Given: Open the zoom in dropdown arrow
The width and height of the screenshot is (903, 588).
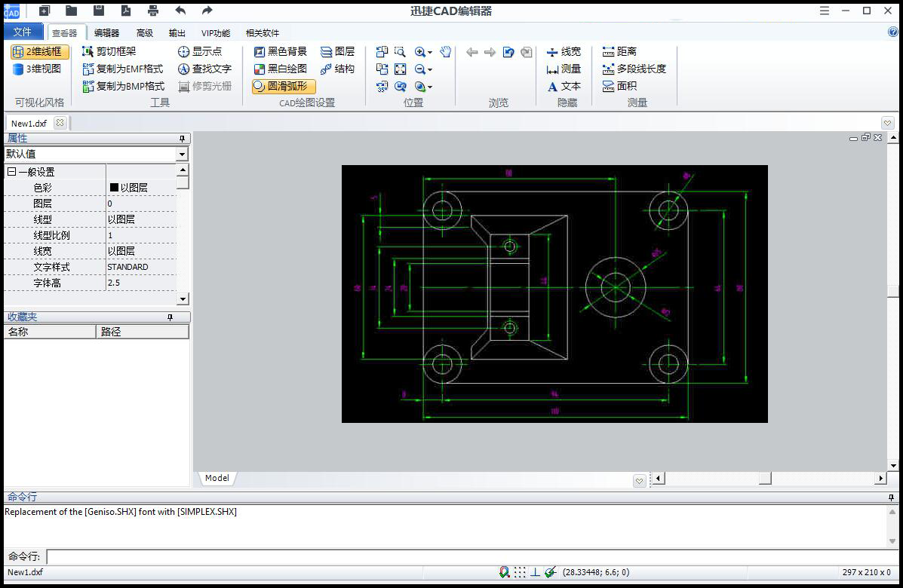Looking at the screenshot, I should click(430, 53).
